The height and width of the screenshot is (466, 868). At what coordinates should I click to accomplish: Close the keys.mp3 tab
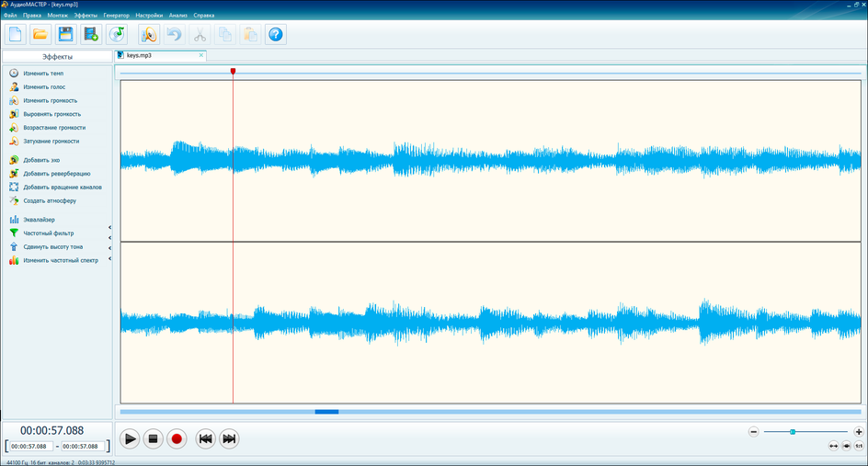[201, 55]
